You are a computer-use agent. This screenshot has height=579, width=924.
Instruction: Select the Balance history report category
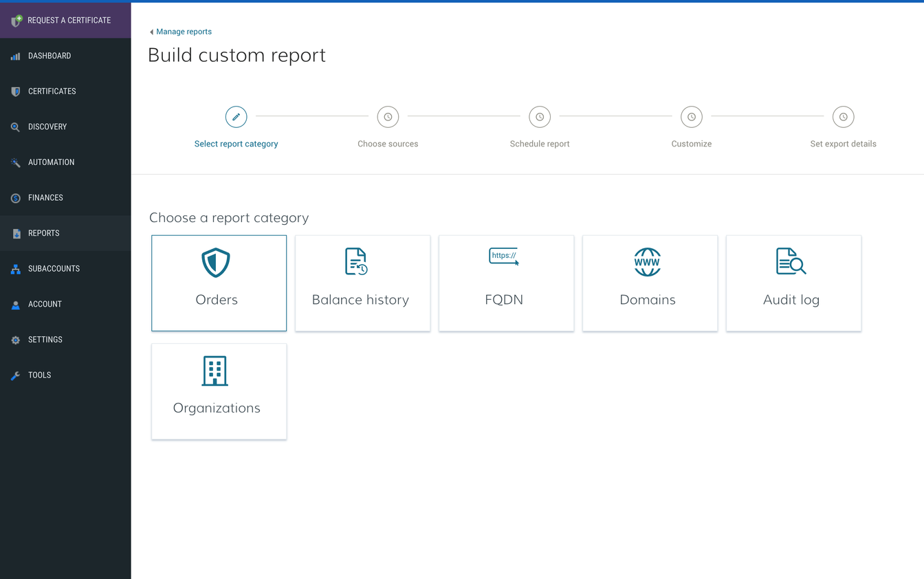362,283
